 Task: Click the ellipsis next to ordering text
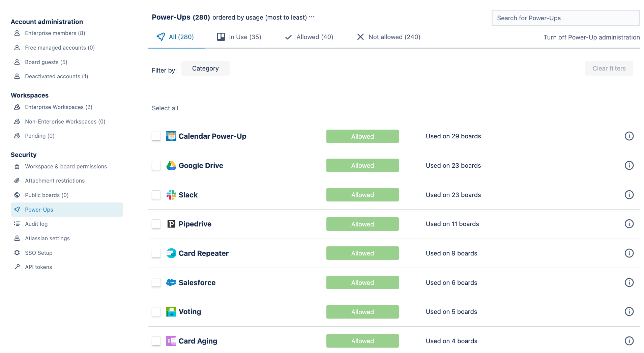(312, 17)
